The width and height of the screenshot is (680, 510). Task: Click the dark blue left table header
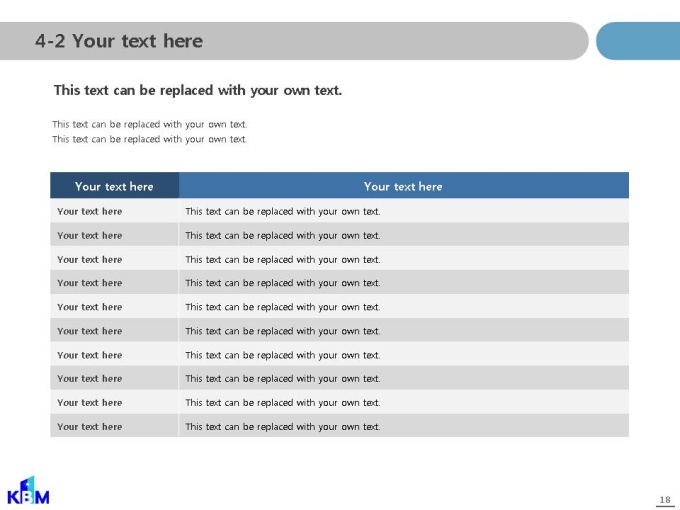click(x=114, y=186)
